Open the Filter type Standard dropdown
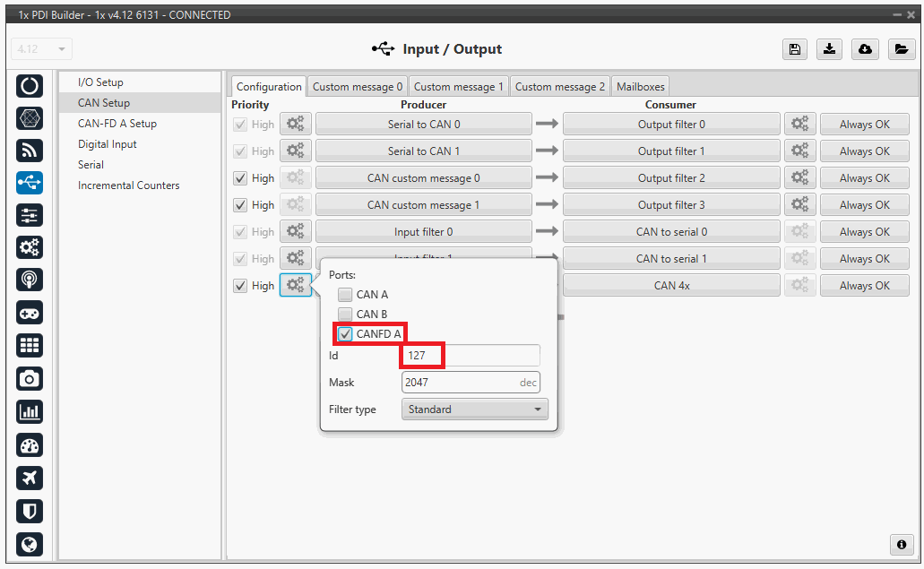Viewport: 924px width, 569px height. coord(474,410)
